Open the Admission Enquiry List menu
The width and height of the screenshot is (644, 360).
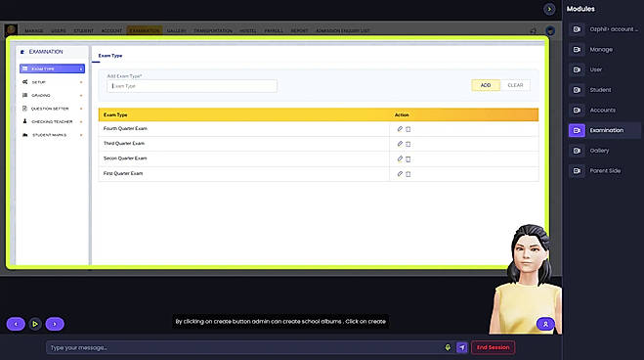(x=343, y=31)
